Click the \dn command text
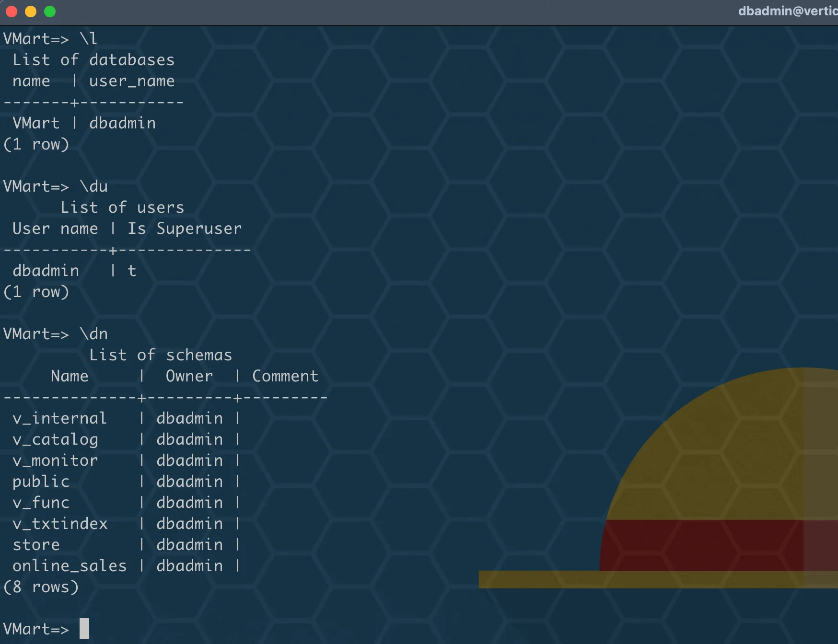This screenshot has height=644, width=838. 93,333
